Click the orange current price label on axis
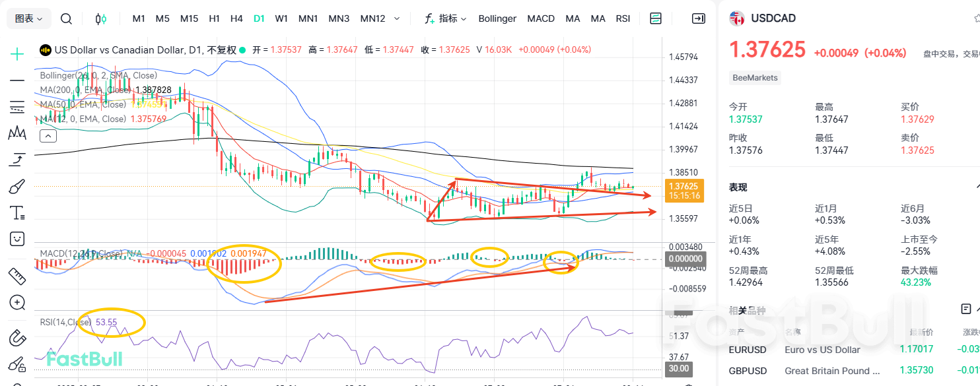Image resolution: width=980 pixels, height=386 pixels. click(685, 191)
